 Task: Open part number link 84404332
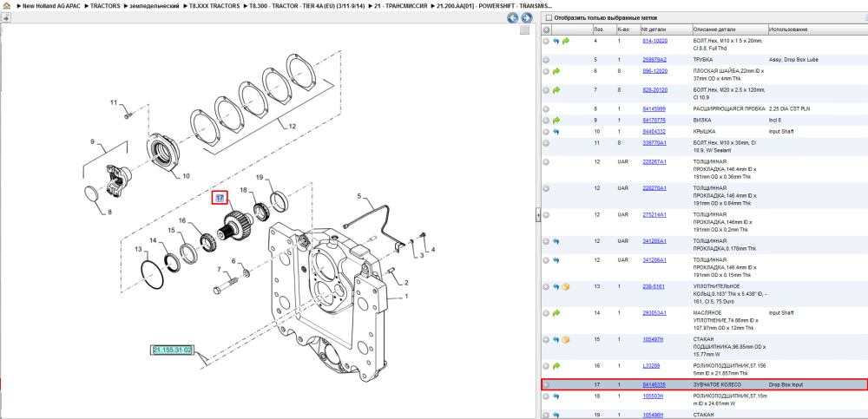click(x=654, y=132)
